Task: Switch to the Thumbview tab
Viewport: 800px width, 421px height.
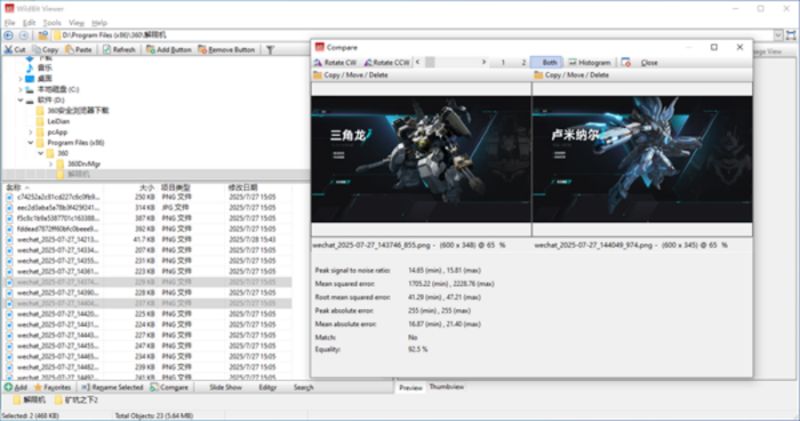Action: pyautogui.click(x=446, y=387)
